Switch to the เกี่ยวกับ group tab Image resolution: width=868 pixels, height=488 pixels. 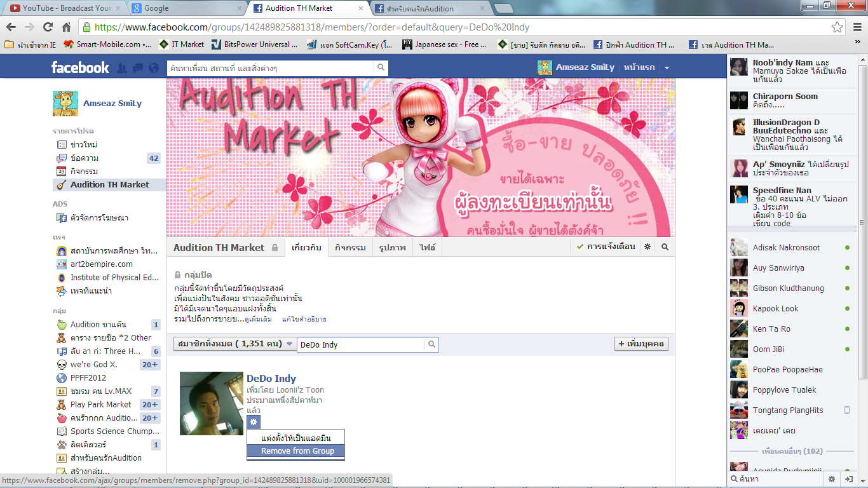pyautogui.click(x=306, y=248)
